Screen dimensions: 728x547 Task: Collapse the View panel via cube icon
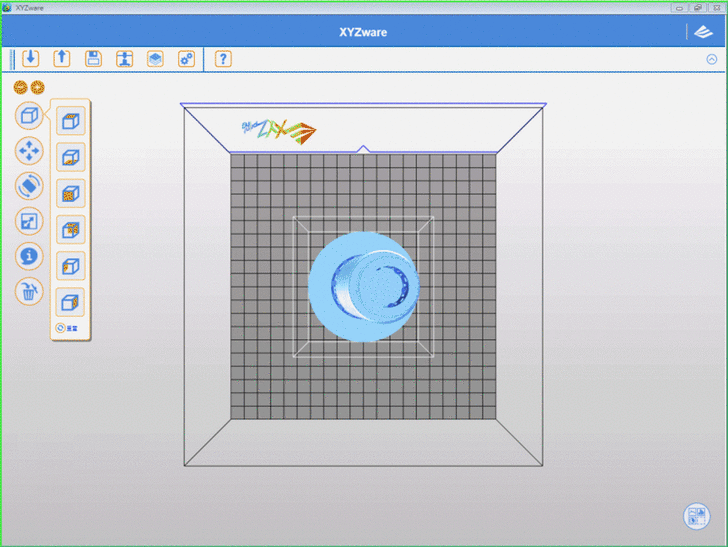[29, 116]
